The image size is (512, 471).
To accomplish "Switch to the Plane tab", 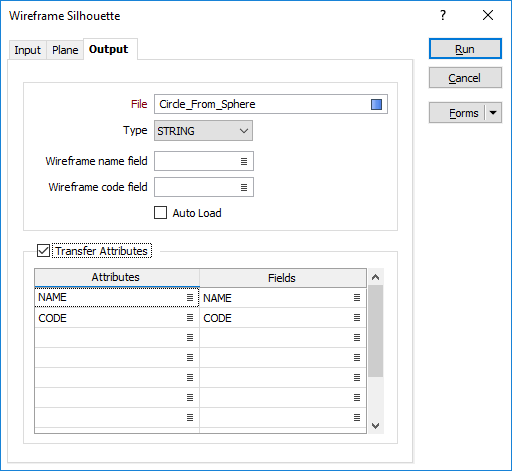I will click(x=65, y=50).
